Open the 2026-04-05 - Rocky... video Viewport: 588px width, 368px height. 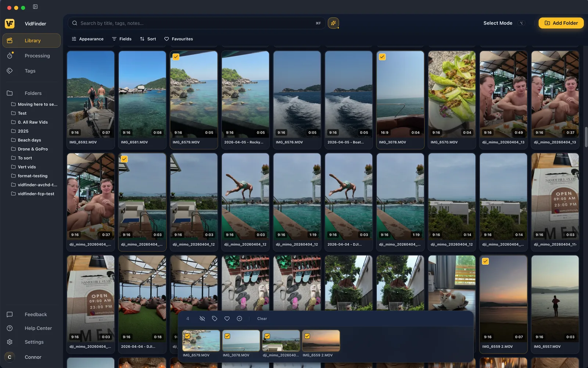(245, 94)
